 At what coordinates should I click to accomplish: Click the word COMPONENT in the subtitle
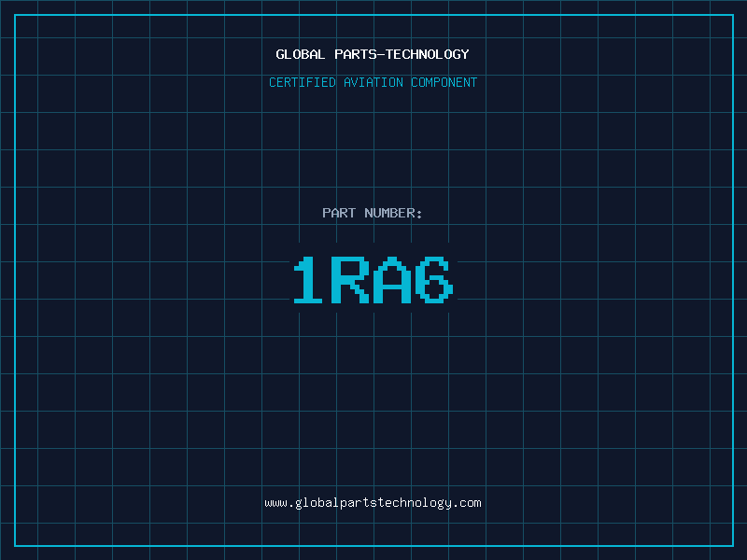pyautogui.click(x=444, y=83)
